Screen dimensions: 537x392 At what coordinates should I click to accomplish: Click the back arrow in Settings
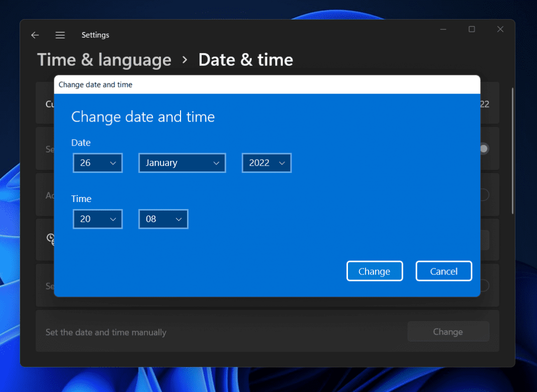click(x=34, y=35)
